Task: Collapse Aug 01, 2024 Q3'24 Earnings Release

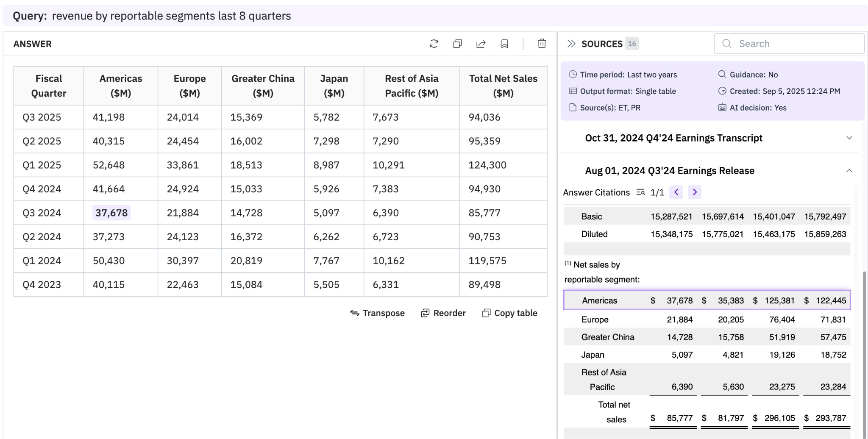Action: click(849, 171)
